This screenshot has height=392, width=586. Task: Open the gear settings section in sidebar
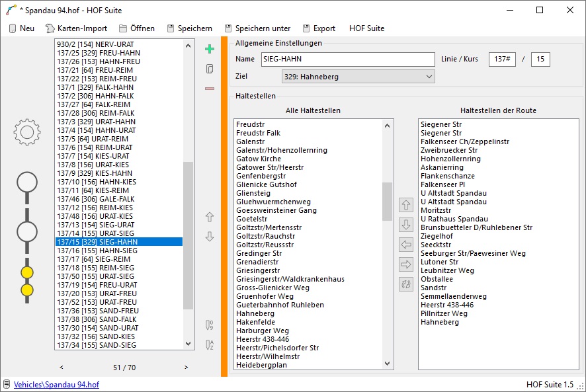tap(27, 133)
